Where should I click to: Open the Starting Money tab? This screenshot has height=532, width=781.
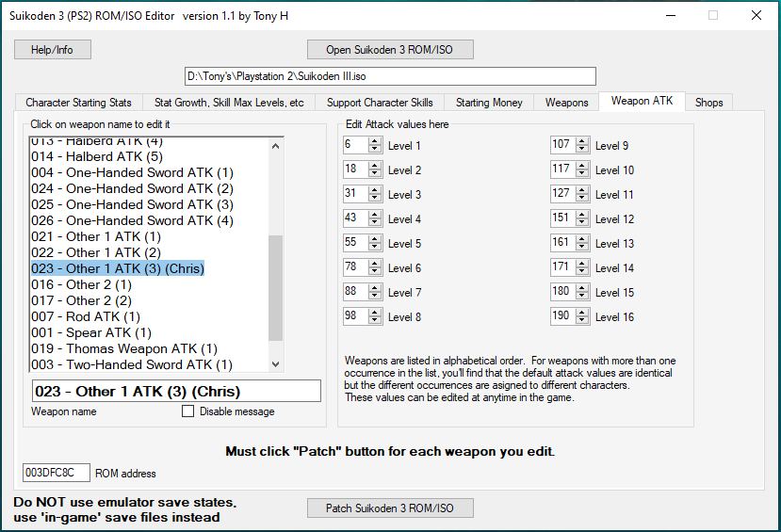coord(489,103)
